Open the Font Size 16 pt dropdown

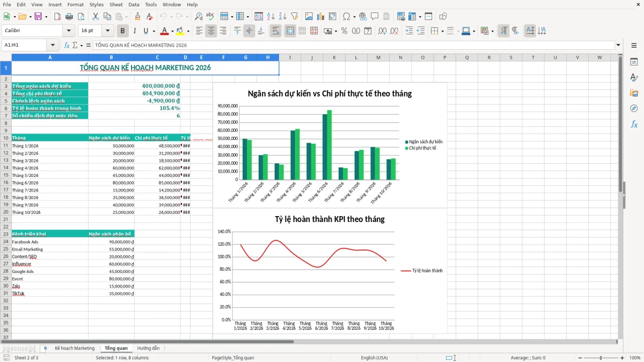(x=108, y=31)
